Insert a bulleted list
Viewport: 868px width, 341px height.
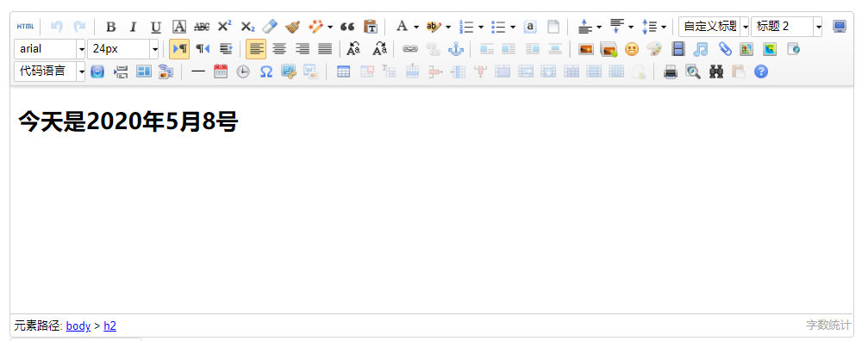498,27
